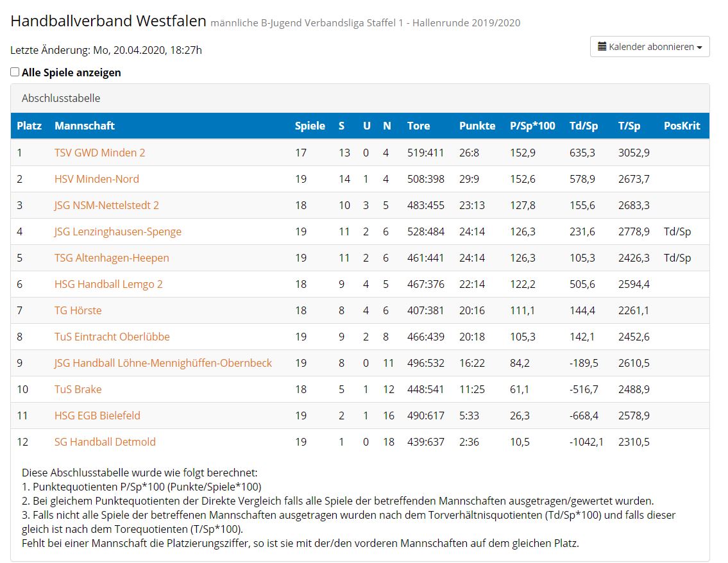
Task: Open team HSG EGB Bielefeld
Action: 97,416
